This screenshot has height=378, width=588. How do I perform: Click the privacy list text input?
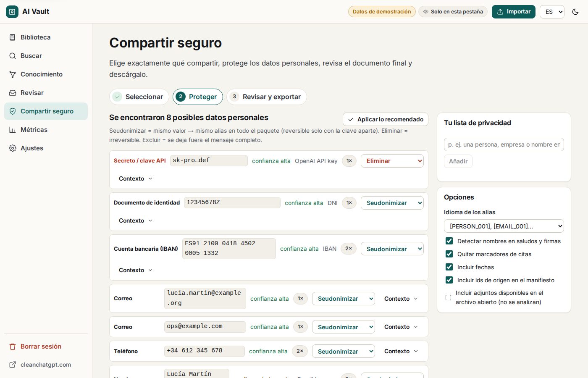(x=504, y=144)
